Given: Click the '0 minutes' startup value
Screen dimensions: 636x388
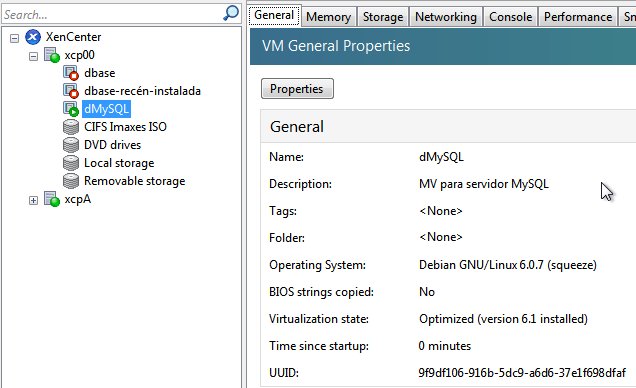Looking at the screenshot, I should (x=445, y=346).
